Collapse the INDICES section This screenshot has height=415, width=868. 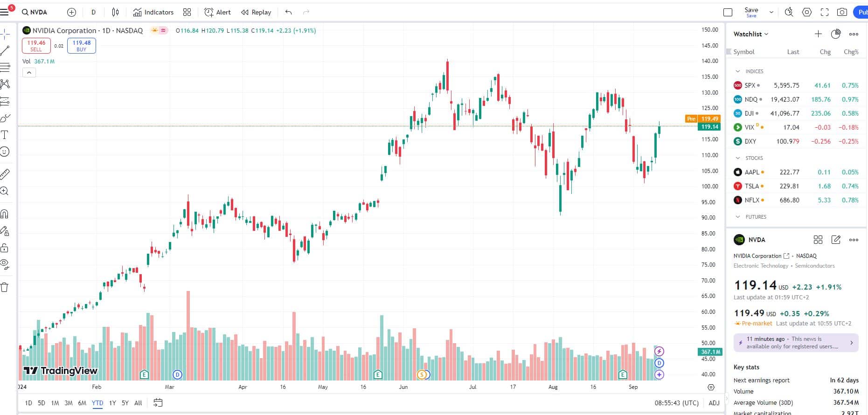pos(737,71)
